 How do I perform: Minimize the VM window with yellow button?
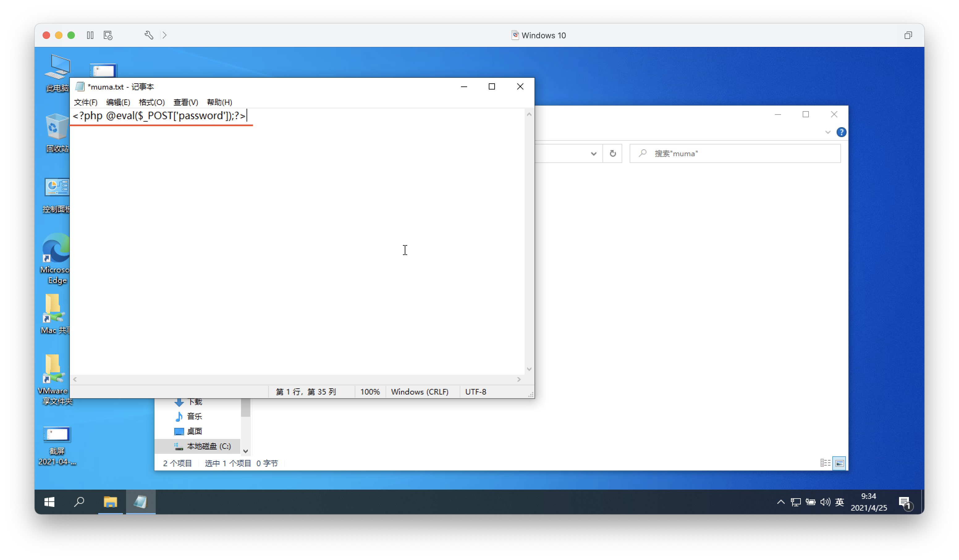[59, 36]
